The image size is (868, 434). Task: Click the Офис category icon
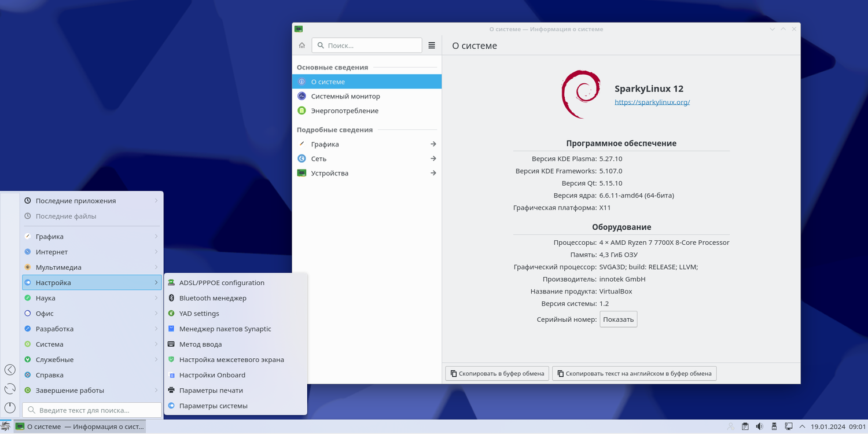[x=28, y=313]
